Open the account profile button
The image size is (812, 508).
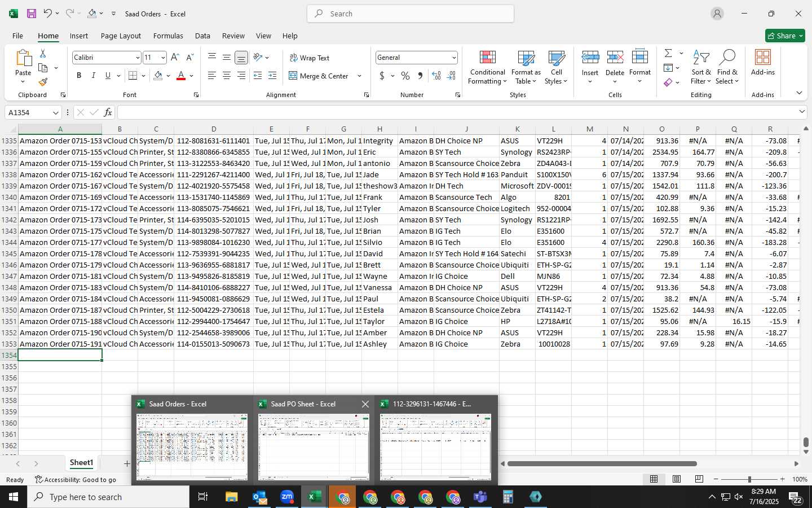717,14
